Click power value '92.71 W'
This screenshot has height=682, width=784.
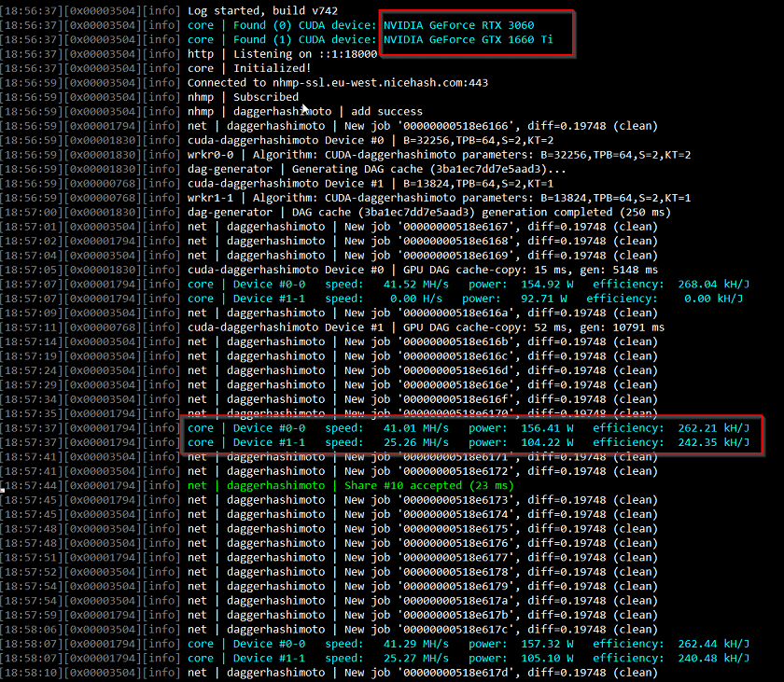coord(543,299)
